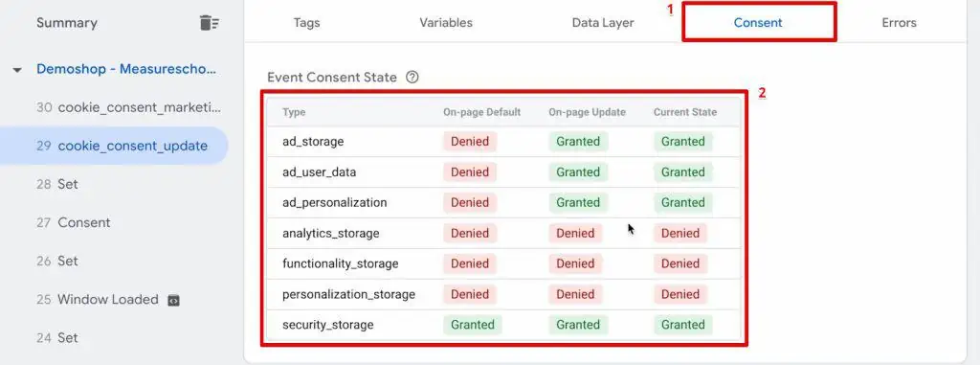The height and width of the screenshot is (365, 980).
Task: Switch to the Tags tab
Action: [307, 23]
